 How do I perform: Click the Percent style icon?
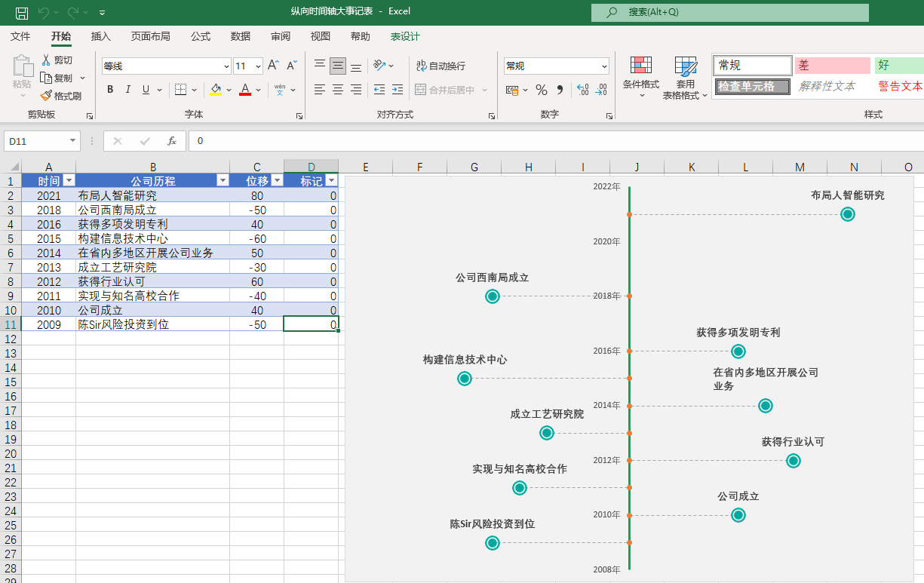(x=541, y=90)
